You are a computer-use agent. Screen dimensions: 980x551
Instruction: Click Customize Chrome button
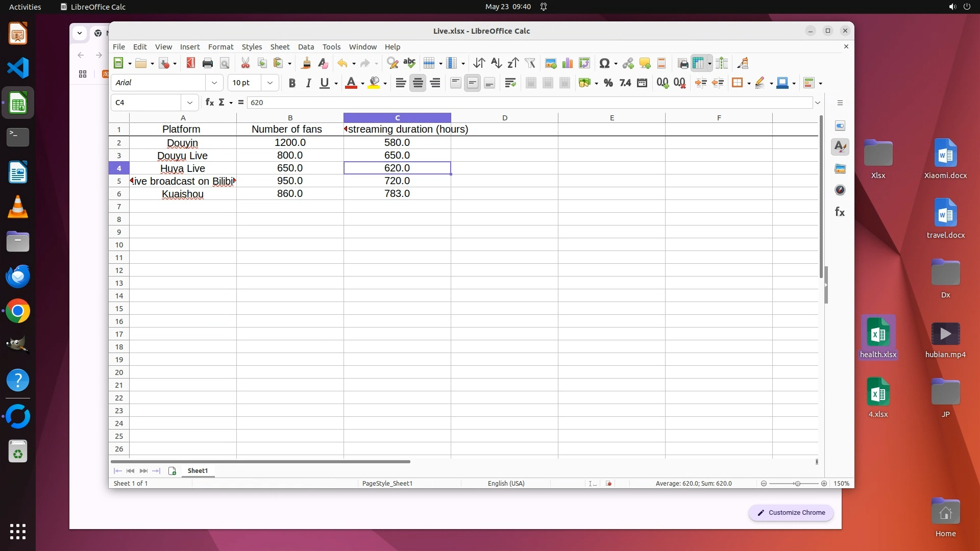pos(791,513)
